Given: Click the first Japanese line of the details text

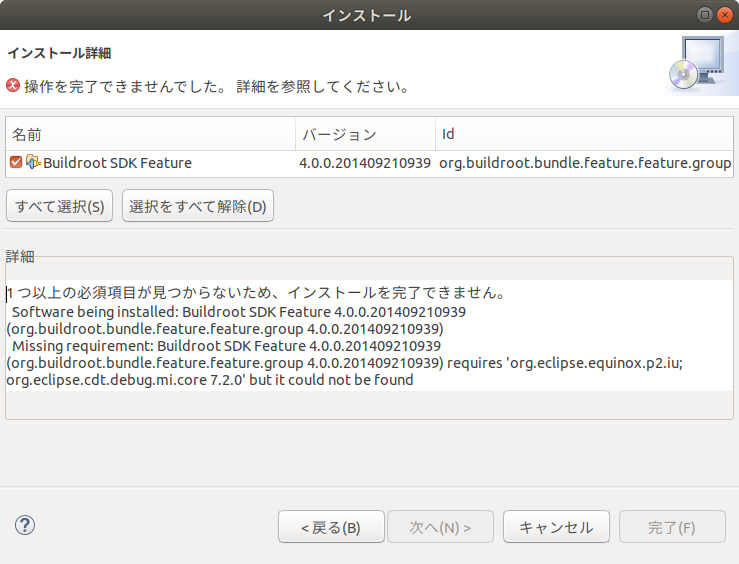Looking at the screenshot, I should [x=257, y=293].
